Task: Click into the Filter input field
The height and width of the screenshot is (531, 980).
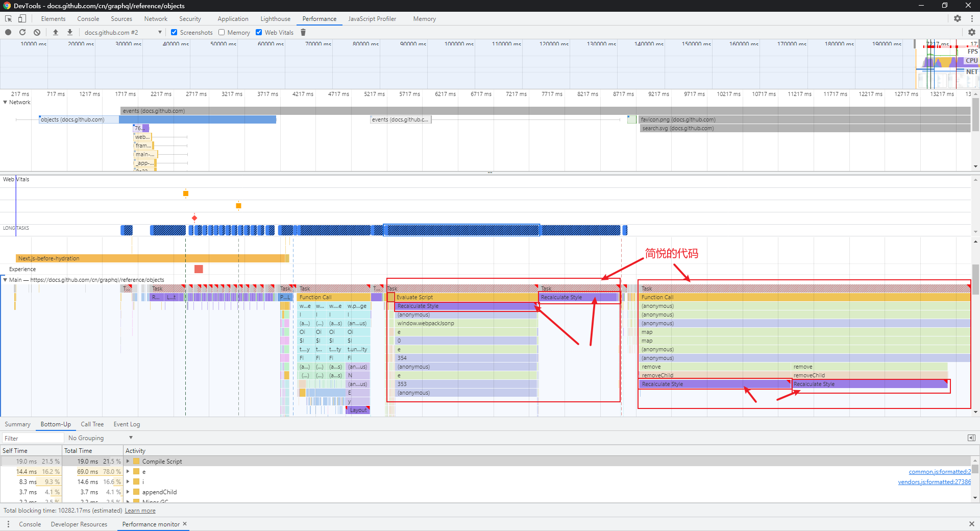Action: click(33, 438)
